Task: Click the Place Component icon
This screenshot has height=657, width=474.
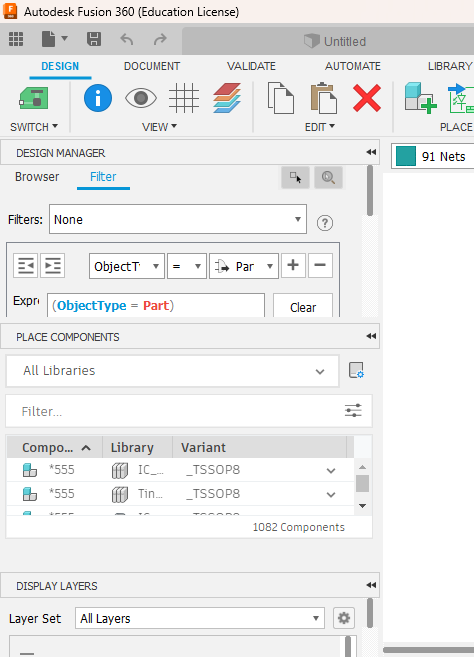Action: [420, 98]
